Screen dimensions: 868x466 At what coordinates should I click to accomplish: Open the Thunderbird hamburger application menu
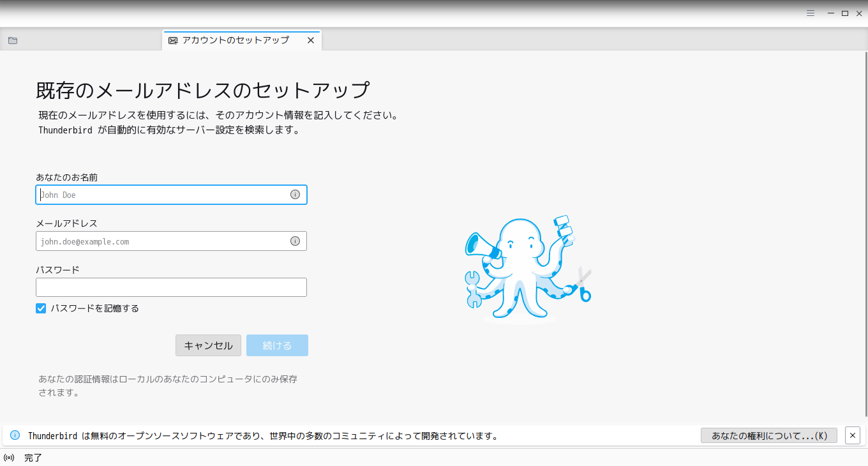click(x=811, y=13)
